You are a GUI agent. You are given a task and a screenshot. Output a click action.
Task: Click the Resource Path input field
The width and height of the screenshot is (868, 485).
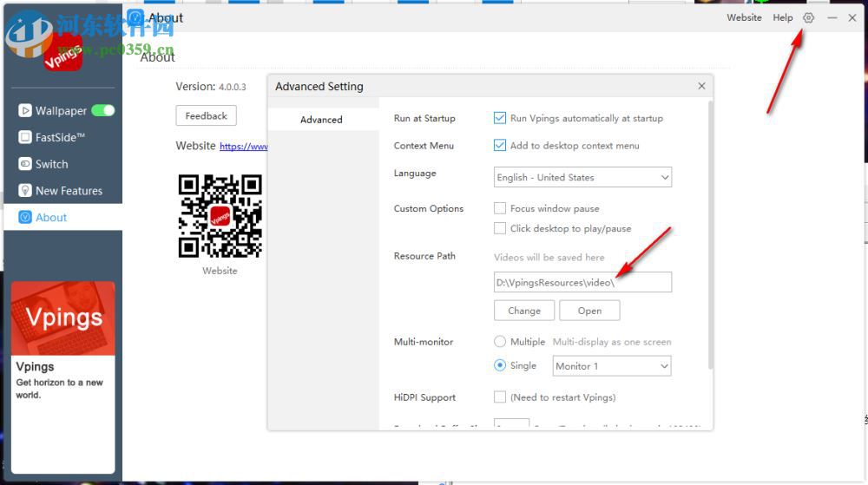(582, 282)
